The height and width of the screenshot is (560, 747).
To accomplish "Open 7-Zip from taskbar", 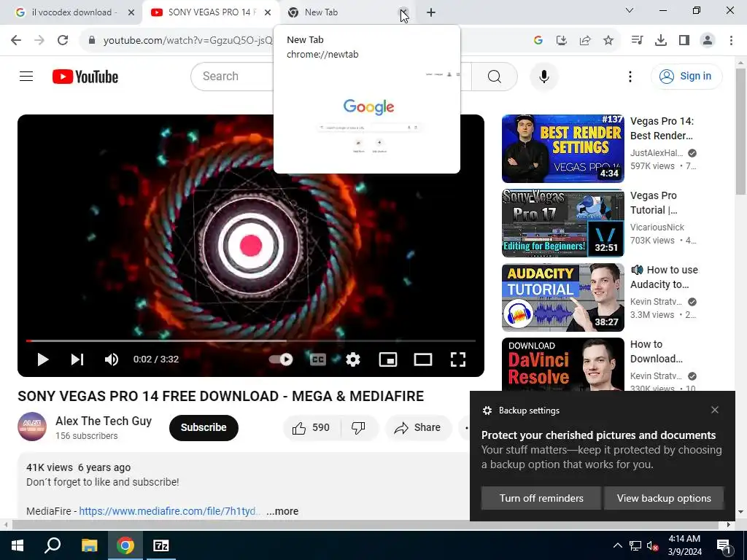I will pyautogui.click(x=161, y=545).
